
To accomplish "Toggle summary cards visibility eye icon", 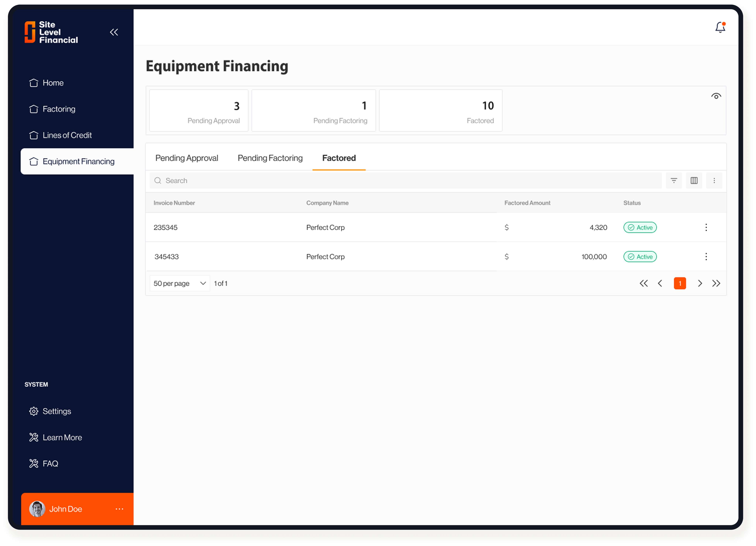I will pyautogui.click(x=716, y=96).
